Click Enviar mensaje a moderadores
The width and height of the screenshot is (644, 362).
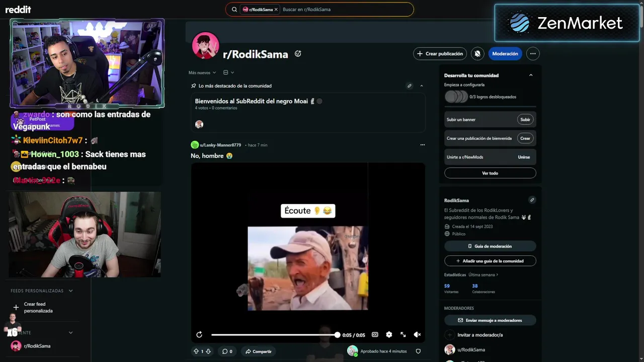pos(490,320)
